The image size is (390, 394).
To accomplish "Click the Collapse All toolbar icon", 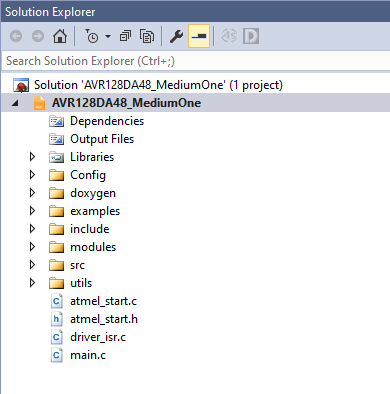I will point(125,36).
